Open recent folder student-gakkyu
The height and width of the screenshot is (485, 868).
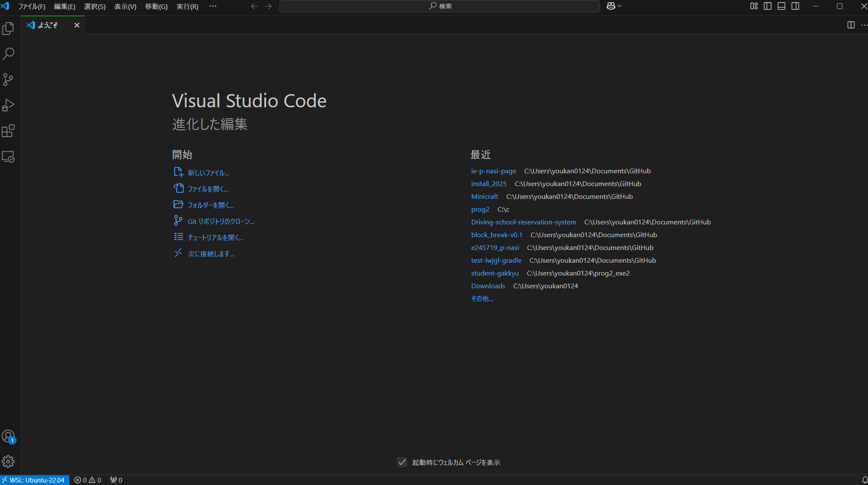(x=495, y=273)
